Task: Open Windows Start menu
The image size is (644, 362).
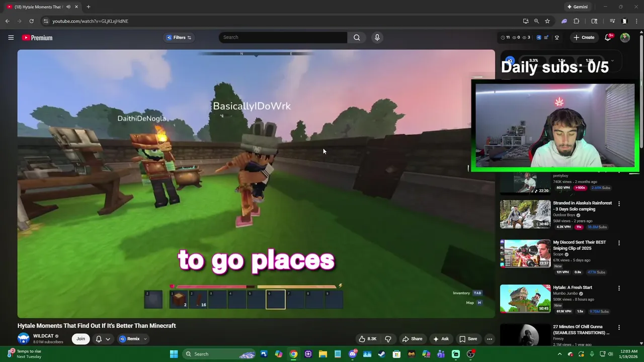Action: (174, 354)
